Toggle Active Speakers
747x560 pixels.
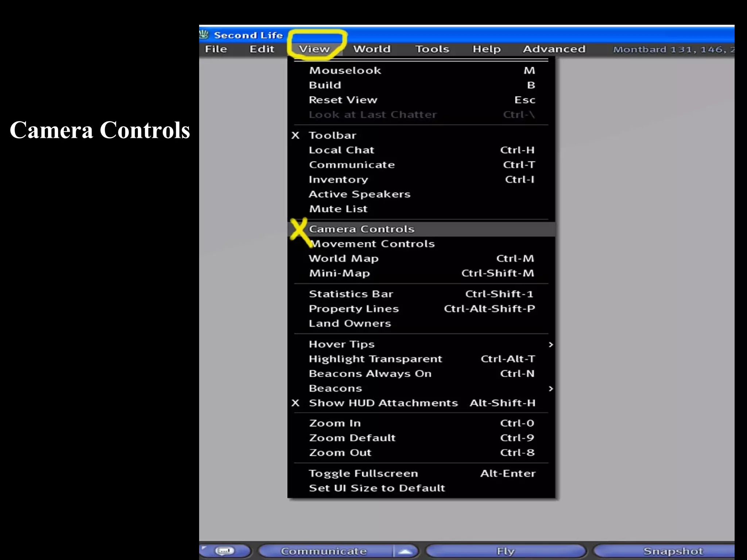tap(421, 194)
